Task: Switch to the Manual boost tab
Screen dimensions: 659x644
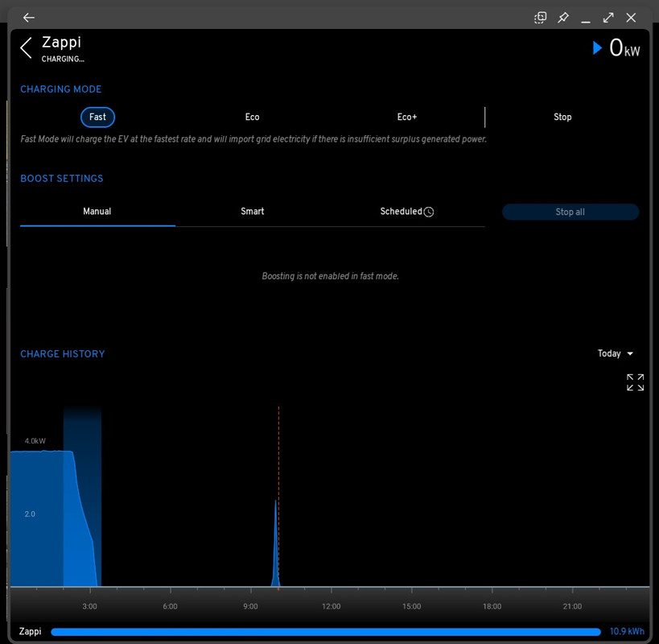Action: [97, 212]
